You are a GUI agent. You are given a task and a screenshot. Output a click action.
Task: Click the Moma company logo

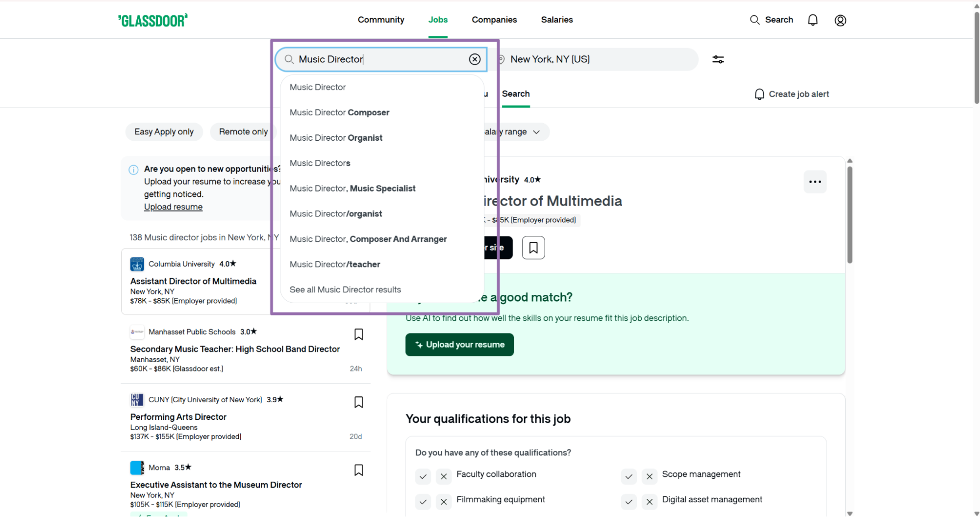coord(137,467)
